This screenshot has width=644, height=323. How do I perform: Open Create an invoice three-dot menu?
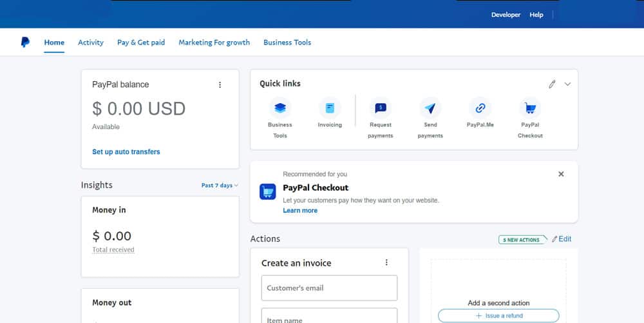point(386,262)
